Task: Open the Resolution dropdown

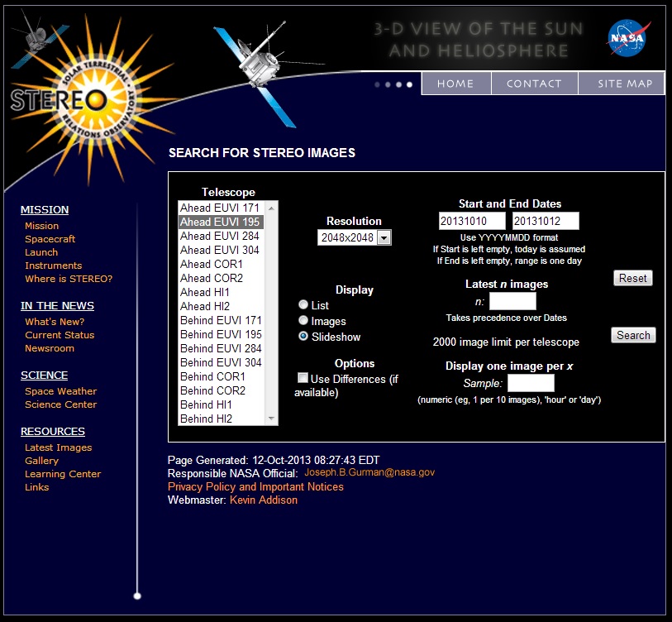Action: pyautogui.click(x=354, y=237)
